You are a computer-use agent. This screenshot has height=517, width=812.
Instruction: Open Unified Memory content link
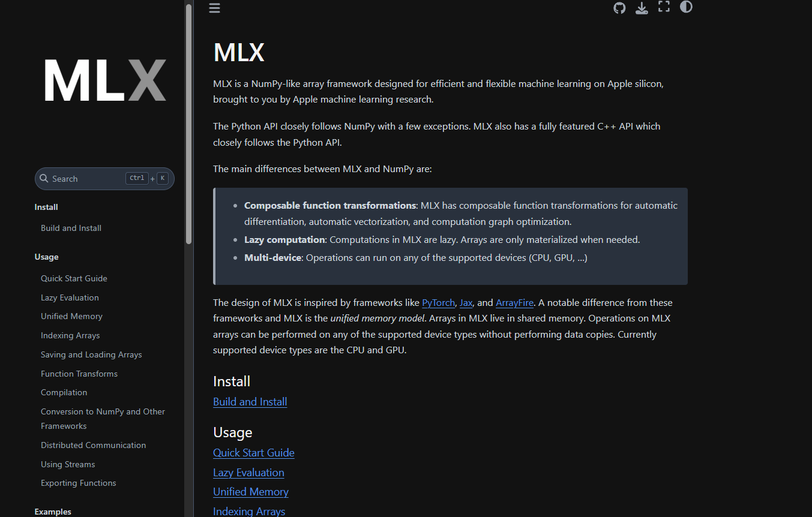click(x=250, y=492)
